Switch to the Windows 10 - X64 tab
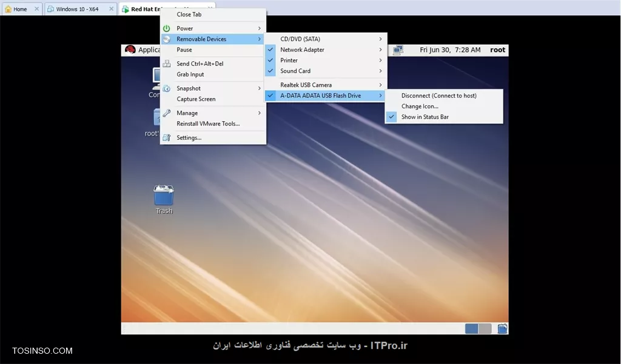The width and height of the screenshot is (621, 364). pyautogui.click(x=80, y=9)
